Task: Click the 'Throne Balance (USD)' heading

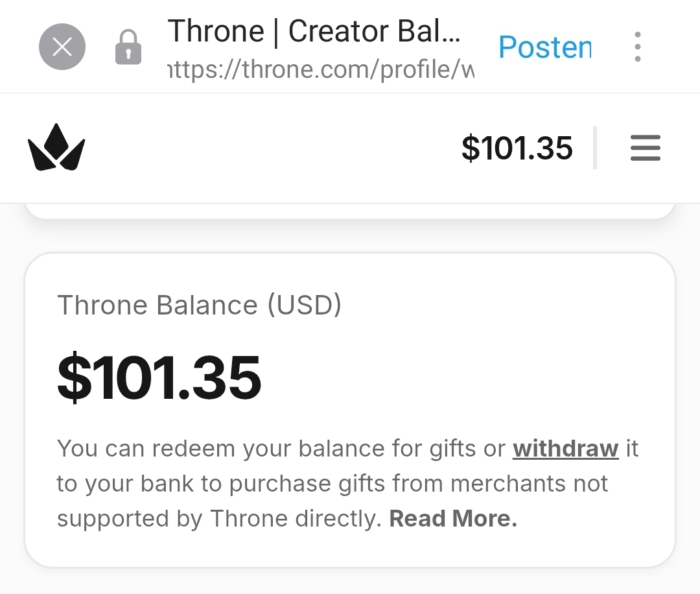Action: (x=199, y=305)
